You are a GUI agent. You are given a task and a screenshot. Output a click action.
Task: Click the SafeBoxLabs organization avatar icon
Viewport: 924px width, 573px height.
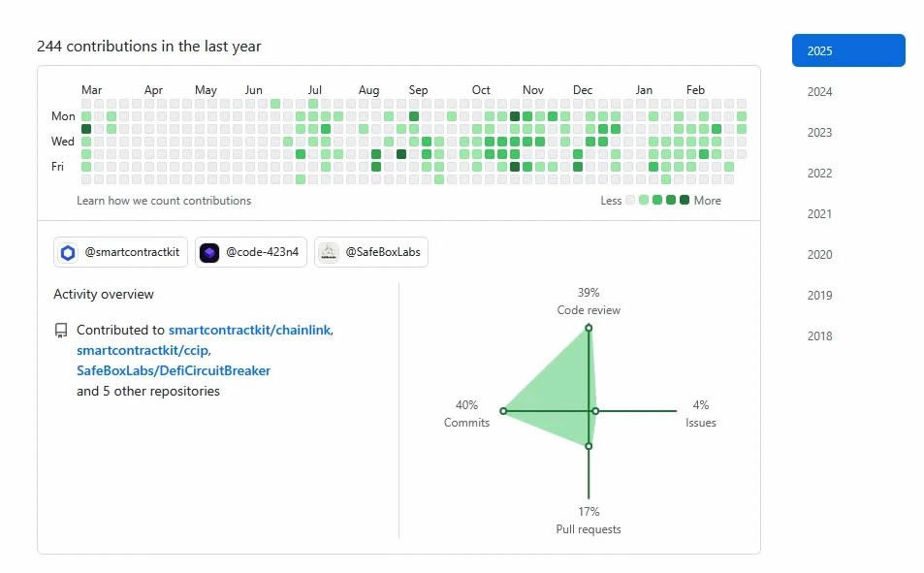(329, 253)
